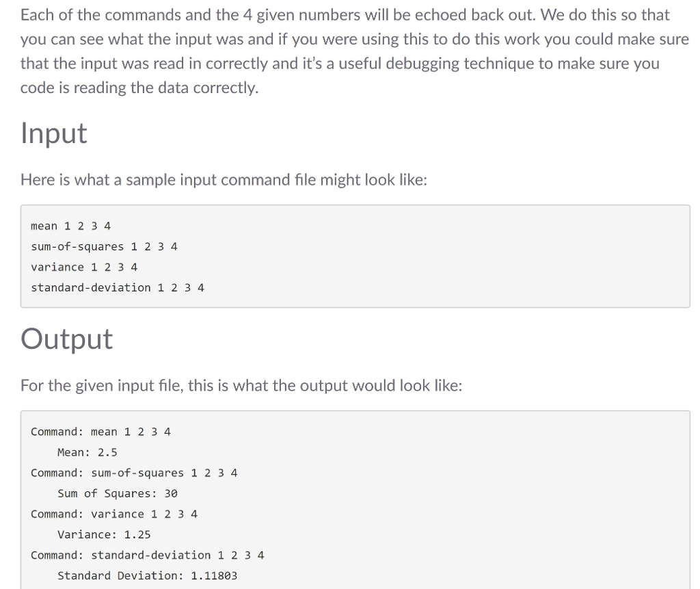The height and width of the screenshot is (589, 700).
Task: Click the "sum-of-squares 1 2 3 4" input line
Action: [x=104, y=246]
